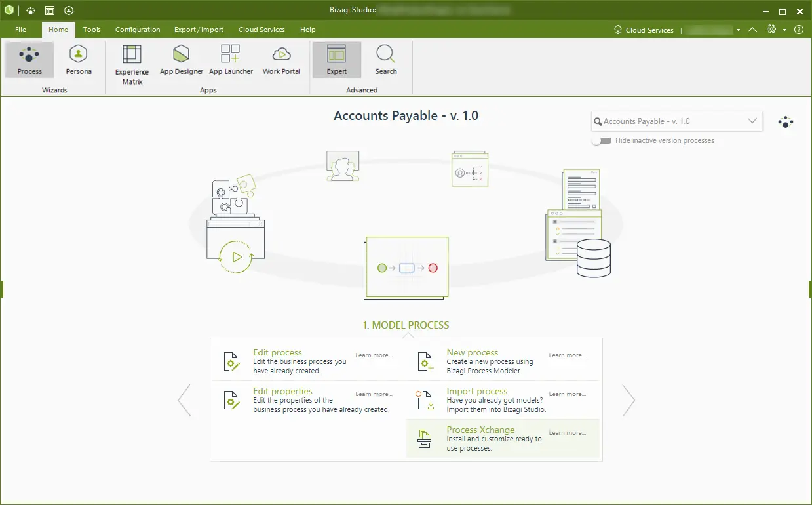Select the database and forms step in the wizard diagram
This screenshot has width=812, height=505.
tap(579, 223)
